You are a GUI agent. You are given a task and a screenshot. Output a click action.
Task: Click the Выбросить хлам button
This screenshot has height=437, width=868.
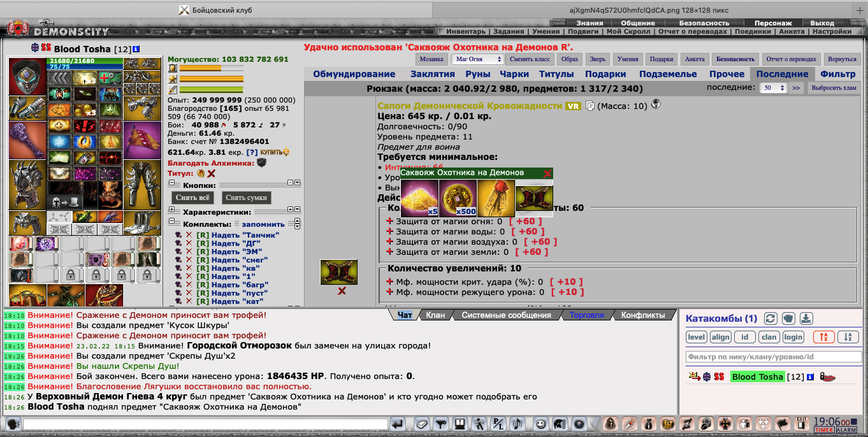click(834, 88)
